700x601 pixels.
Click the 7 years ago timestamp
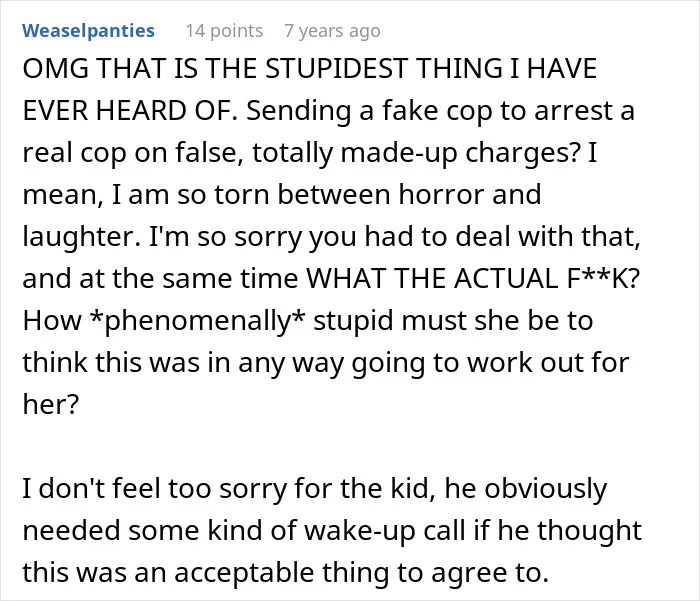pos(332,31)
